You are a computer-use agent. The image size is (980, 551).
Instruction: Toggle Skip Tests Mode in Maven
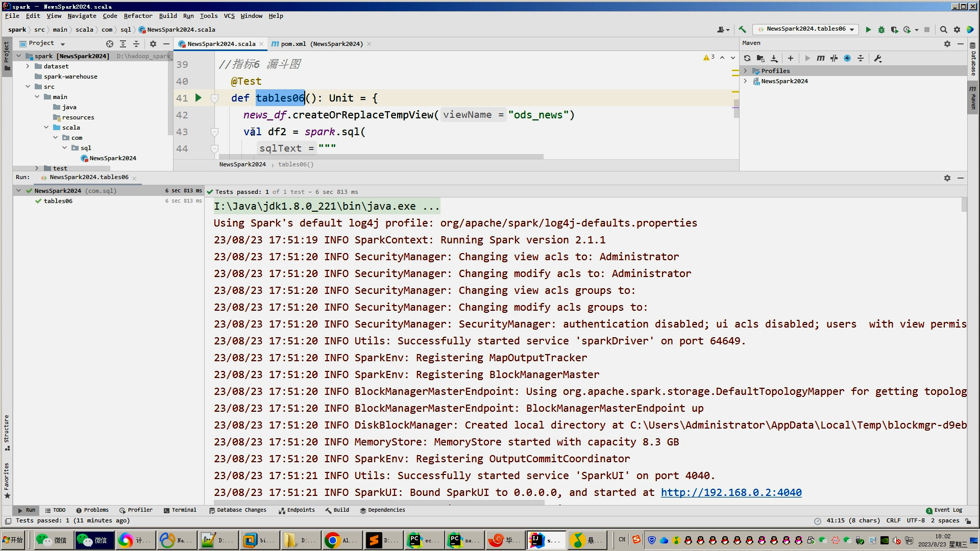(847, 58)
